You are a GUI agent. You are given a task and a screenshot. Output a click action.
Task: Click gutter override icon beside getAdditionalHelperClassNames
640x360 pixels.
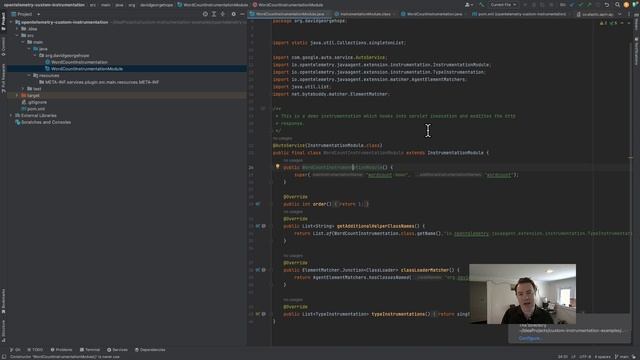pos(258,226)
